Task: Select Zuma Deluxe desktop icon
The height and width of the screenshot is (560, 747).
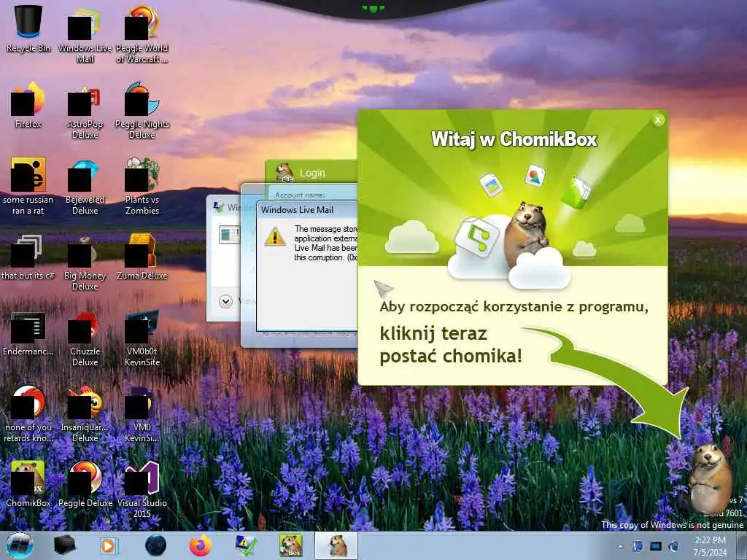Action: (x=142, y=257)
